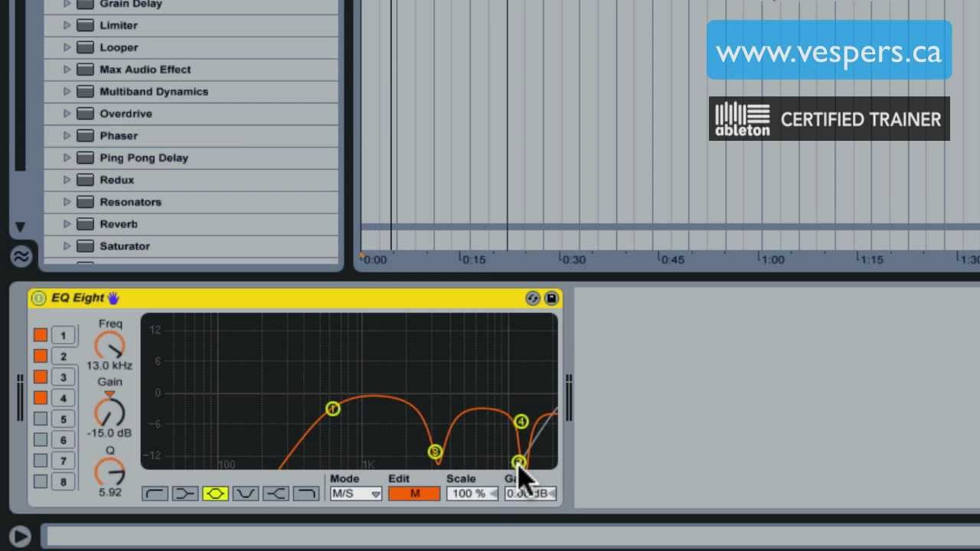Disable EQ band 1 activator square

click(x=41, y=335)
